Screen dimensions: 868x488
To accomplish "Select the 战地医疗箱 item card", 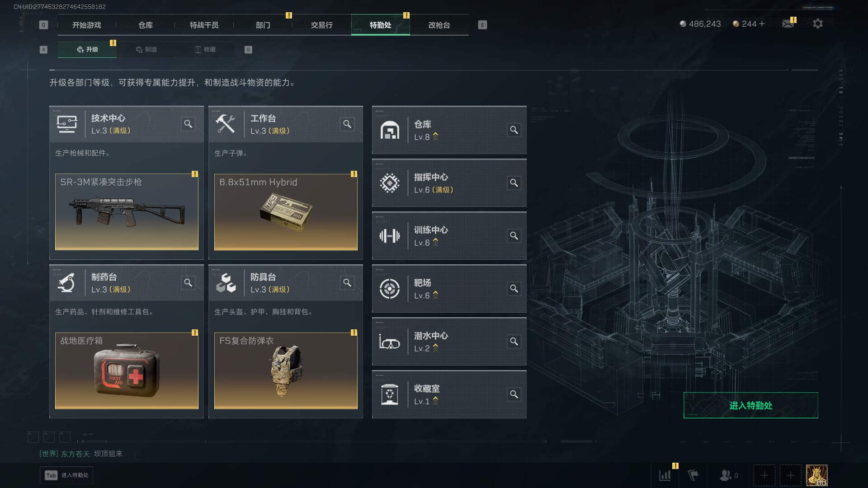I will click(x=127, y=371).
